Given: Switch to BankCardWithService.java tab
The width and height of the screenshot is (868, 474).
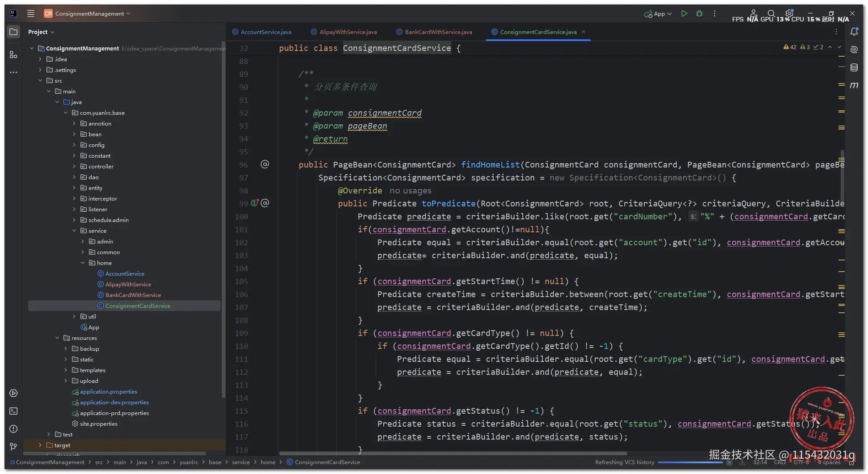Looking at the screenshot, I should [x=434, y=32].
